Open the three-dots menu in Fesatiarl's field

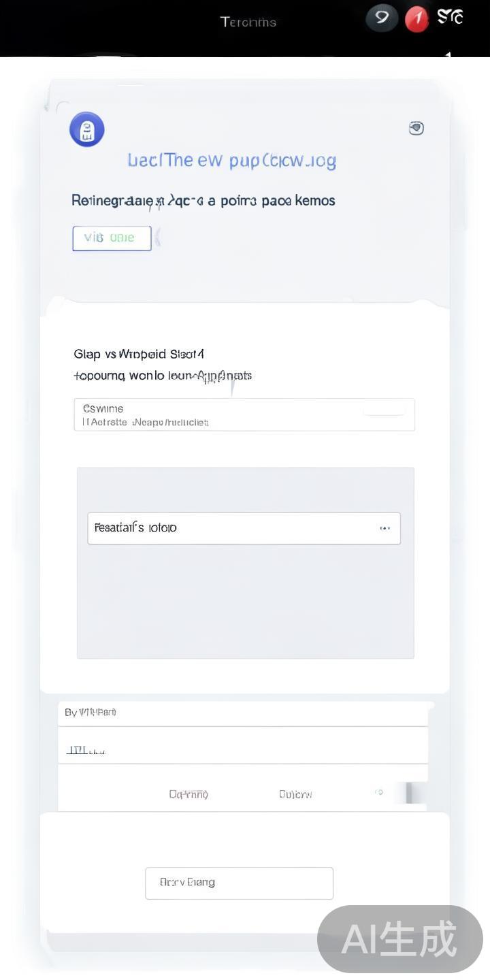point(385,528)
